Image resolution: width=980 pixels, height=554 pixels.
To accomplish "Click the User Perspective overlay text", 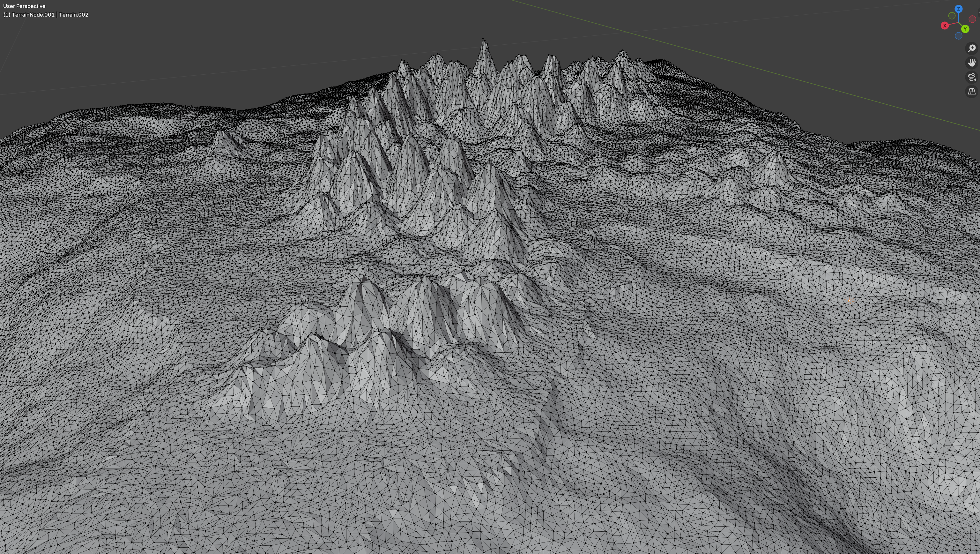I will (24, 6).
